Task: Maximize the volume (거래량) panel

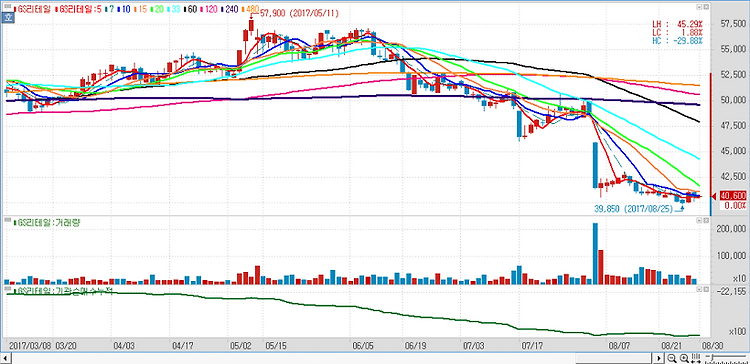Action: (x=706, y=221)
